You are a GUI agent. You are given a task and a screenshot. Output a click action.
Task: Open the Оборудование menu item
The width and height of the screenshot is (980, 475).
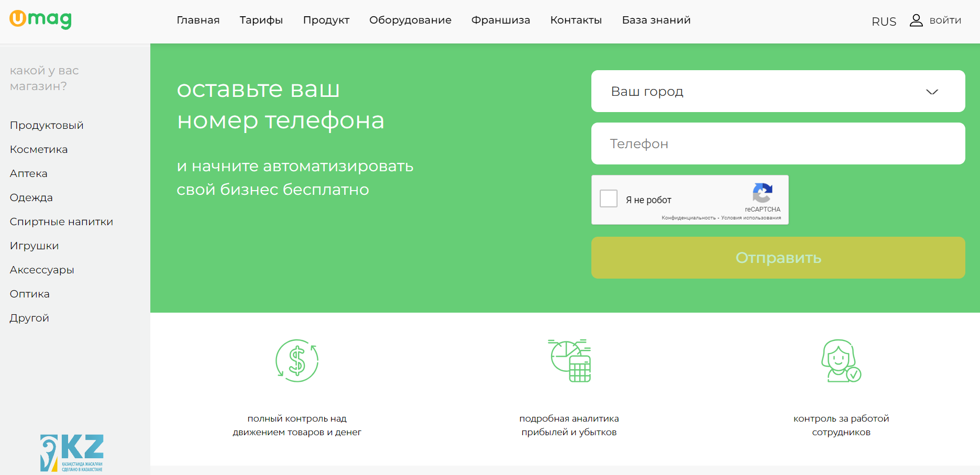[x=410, y=20]
